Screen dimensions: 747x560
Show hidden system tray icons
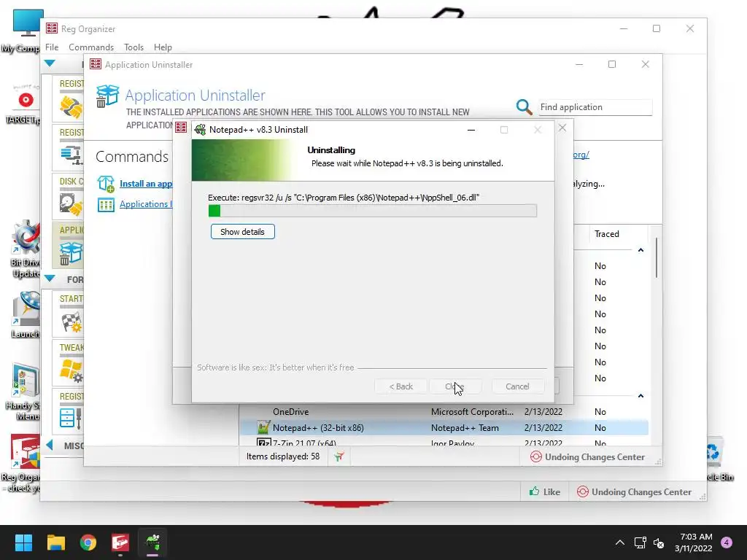(620, 542)
